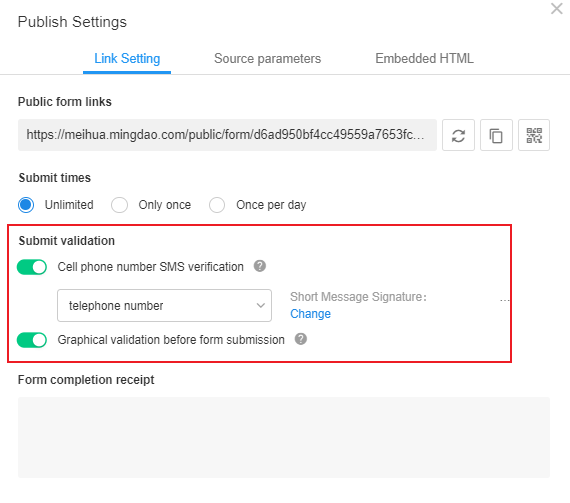The image size is (570, 503).
Task: Click the Change signature link
Action: pos(310,314)
